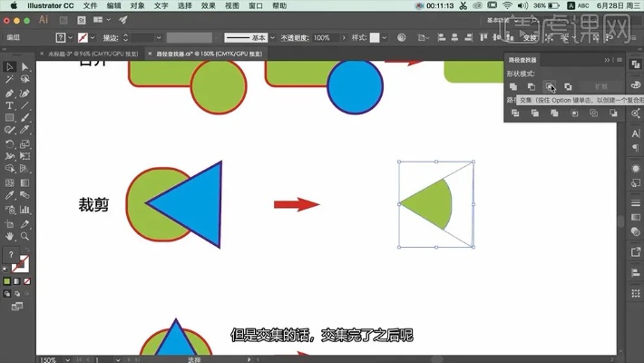The height and width of the screenshot is (363, 644).
Task: Select the Magic Wand tool
Action: pyautogui.click(x=9, y=79)
